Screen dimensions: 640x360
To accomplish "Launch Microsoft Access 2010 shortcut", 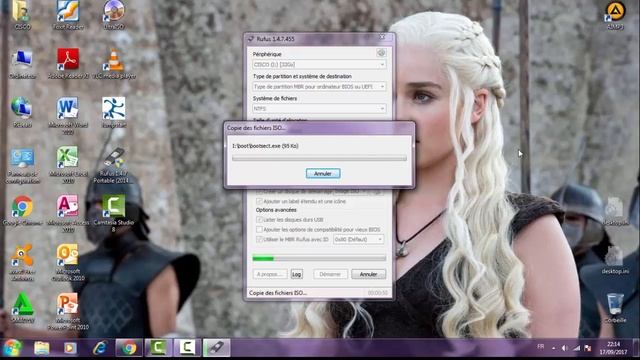I will coord(68,213).
